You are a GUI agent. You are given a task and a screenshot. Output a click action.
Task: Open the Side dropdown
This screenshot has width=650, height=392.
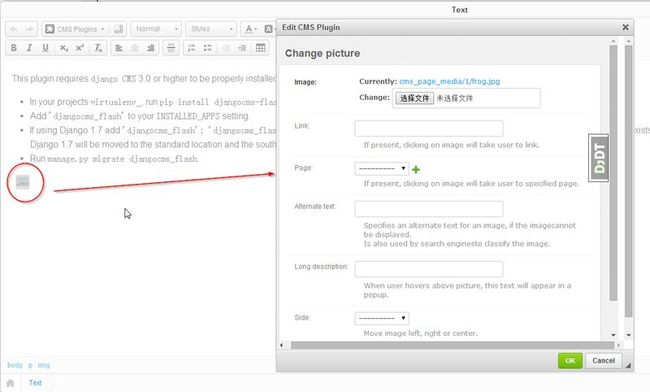[382, 318]
